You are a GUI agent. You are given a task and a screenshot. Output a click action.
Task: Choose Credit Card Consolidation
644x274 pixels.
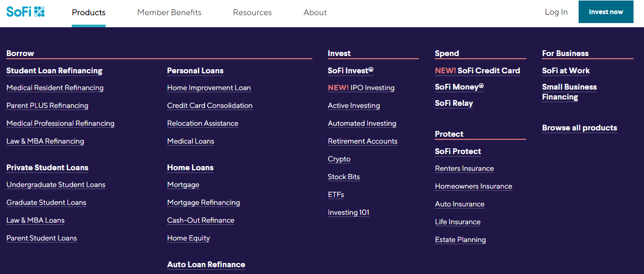(x=210, y=106)
